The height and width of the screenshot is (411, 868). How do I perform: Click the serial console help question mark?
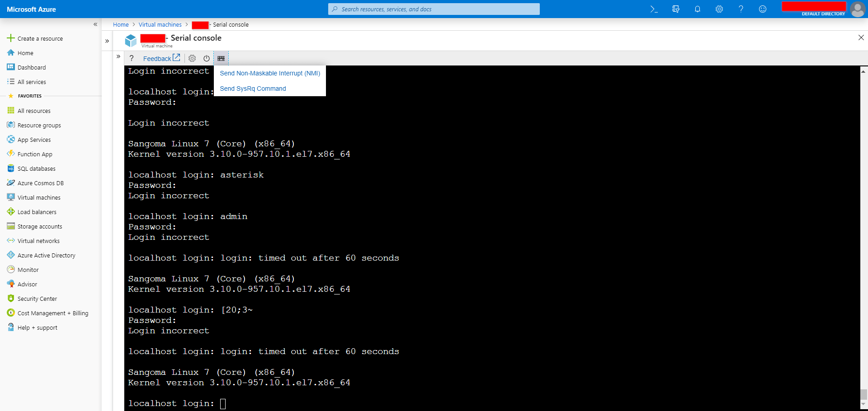[x=132, y=58]
